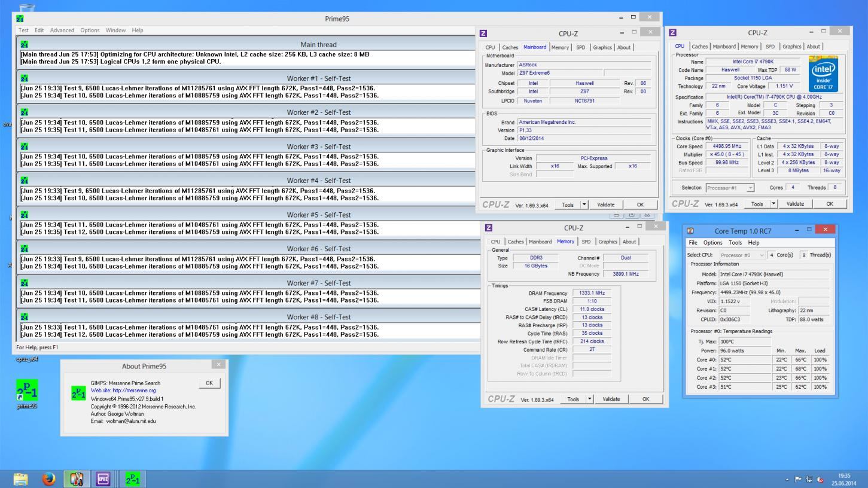Click the Intel Core i7 logo badge
The height and width of the screenshot is (488, 868).
[x=823, y=74]
